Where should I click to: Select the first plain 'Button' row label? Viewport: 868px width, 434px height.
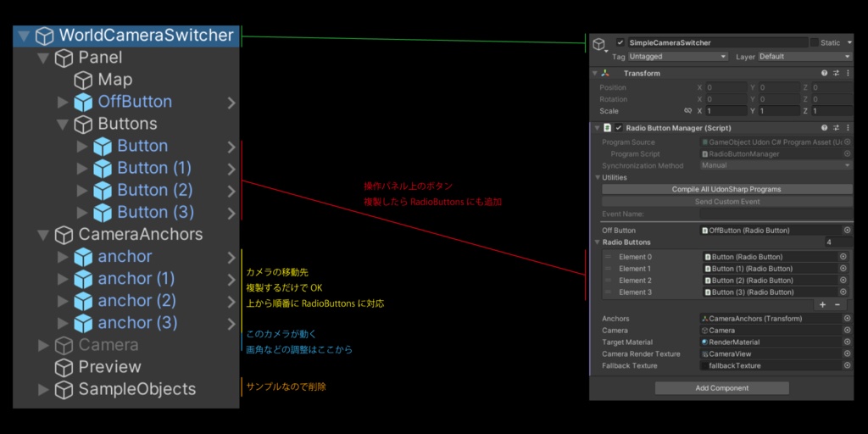[x=142, y=147]
